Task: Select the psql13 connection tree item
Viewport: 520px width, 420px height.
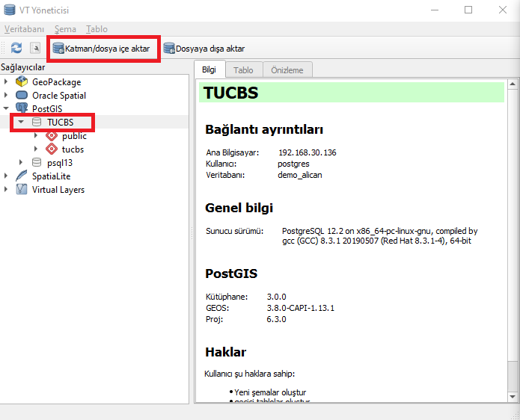Action: click(60, 163)
